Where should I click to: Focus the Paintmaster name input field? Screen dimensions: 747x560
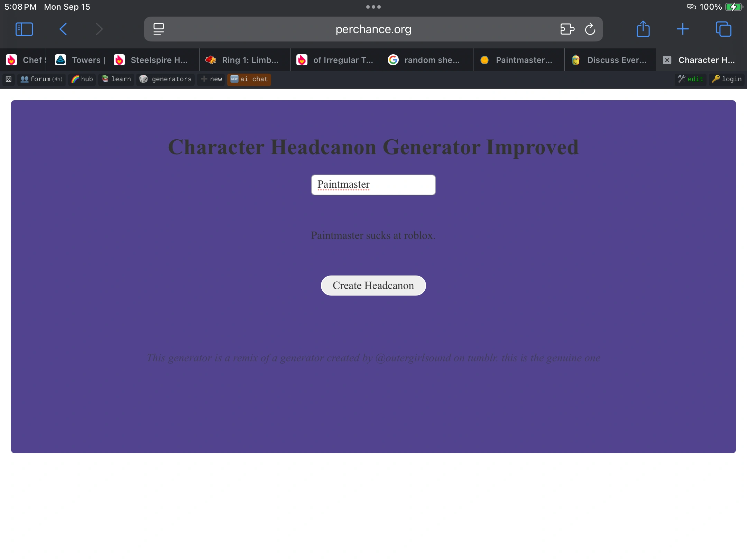373,185
